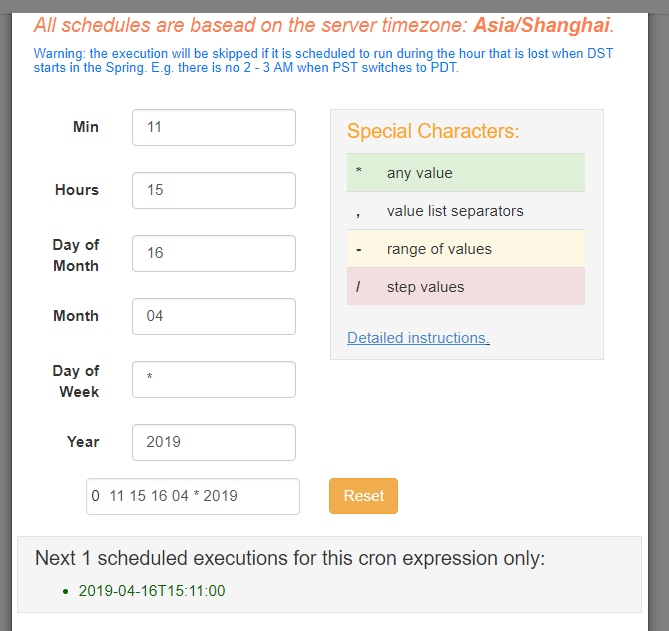Select the 'value list separators' row
Screen dimensions: 669x631
click(x=466, y=211)
